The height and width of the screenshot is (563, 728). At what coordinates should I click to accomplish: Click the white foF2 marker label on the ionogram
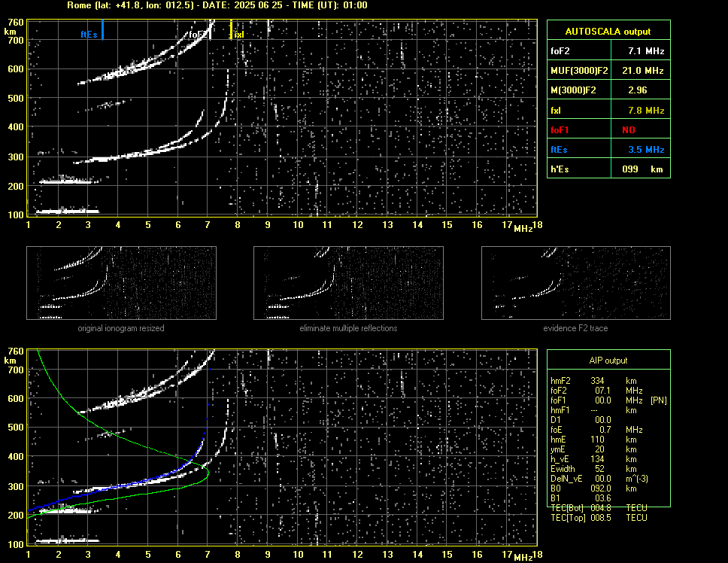[x=198, y=35]
